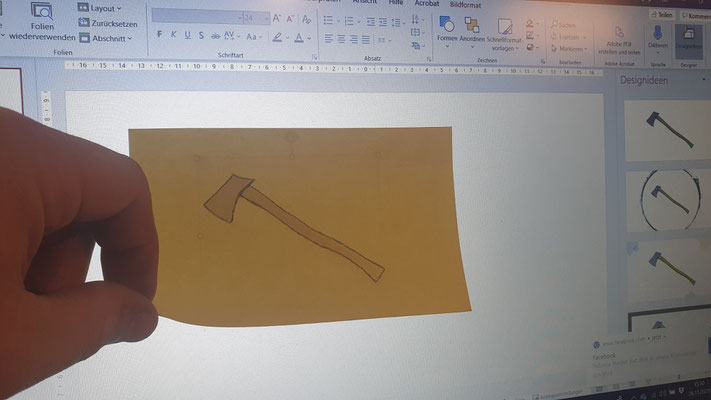711x400 pixels.
Task: Switch to the Acrobat tab
Action: tap(427, 3)
